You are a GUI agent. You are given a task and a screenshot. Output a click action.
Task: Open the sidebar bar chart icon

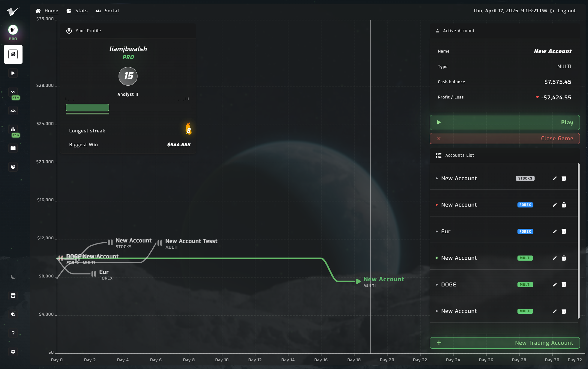coord(13,129)
